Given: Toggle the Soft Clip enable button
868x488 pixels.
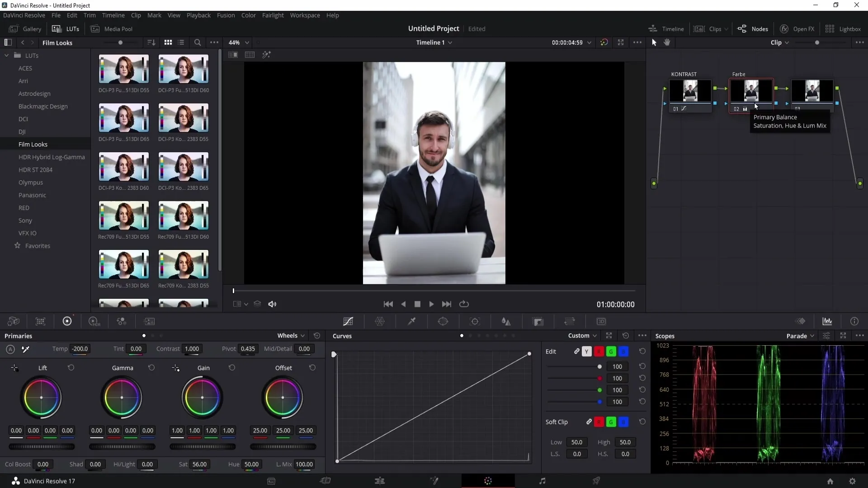Looking at the screenshot, I should tap(589, 422).
